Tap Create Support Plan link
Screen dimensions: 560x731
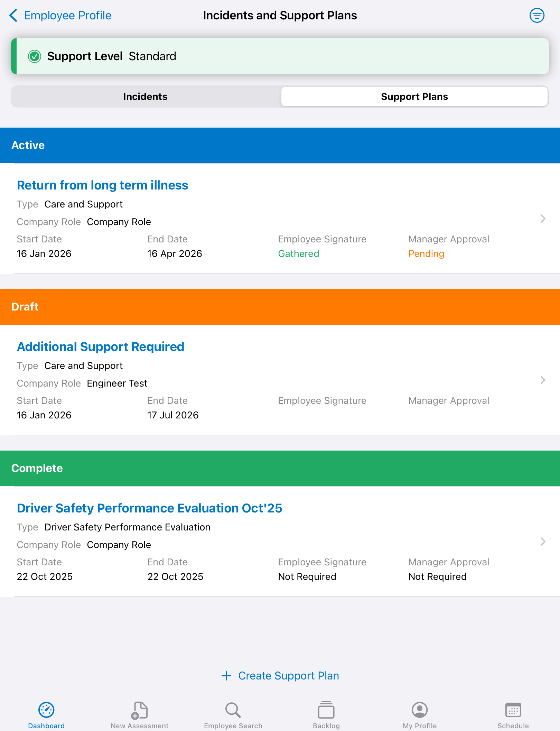point(289,676)
